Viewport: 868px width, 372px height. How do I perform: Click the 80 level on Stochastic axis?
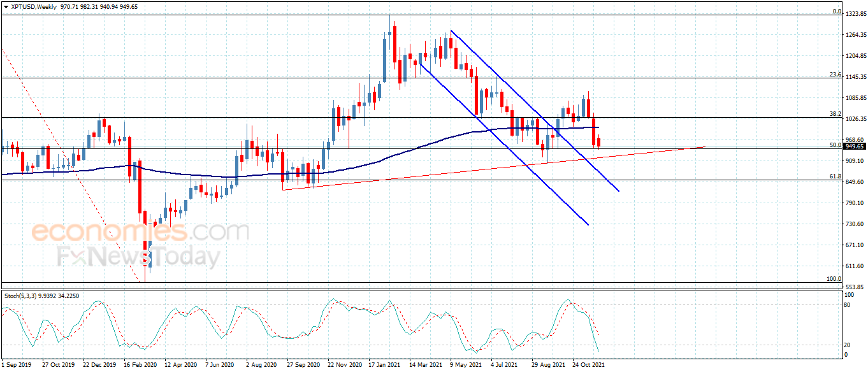pyautogui.click(x=848, y=305)
